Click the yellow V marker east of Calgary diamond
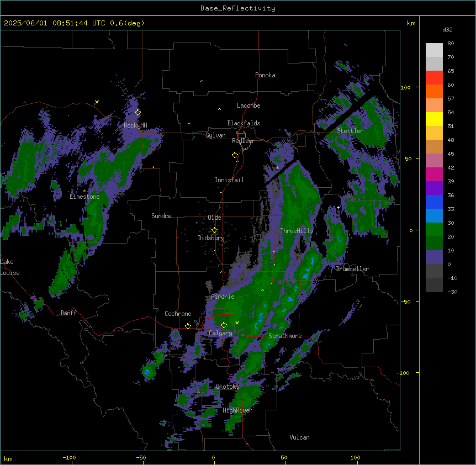476x465 pixels. click(x=237, y=323)
